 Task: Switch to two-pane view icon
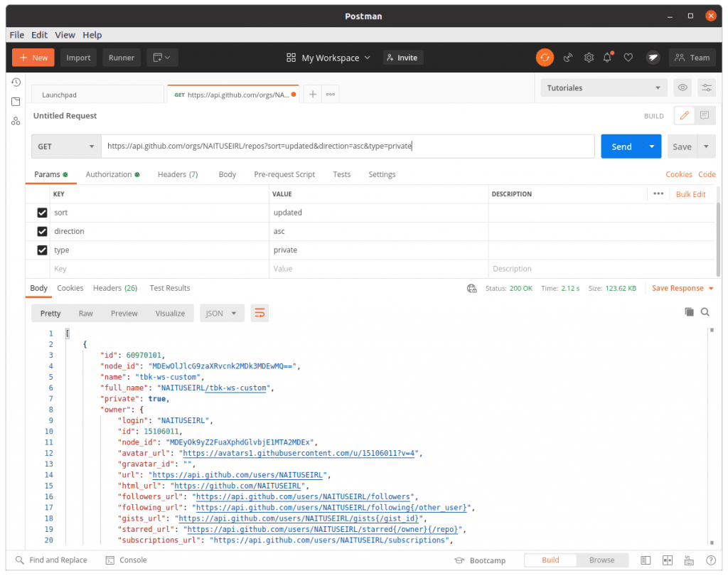[x=668, y=560]
